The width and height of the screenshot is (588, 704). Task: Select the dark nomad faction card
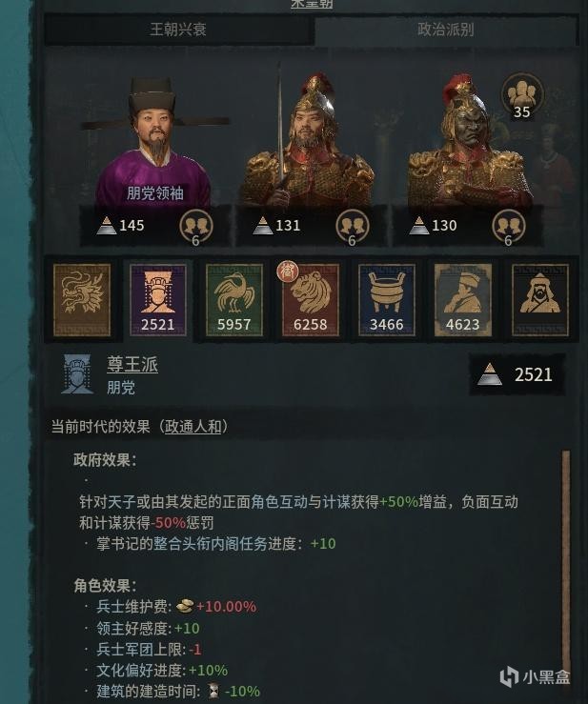[x=540, y=300]
